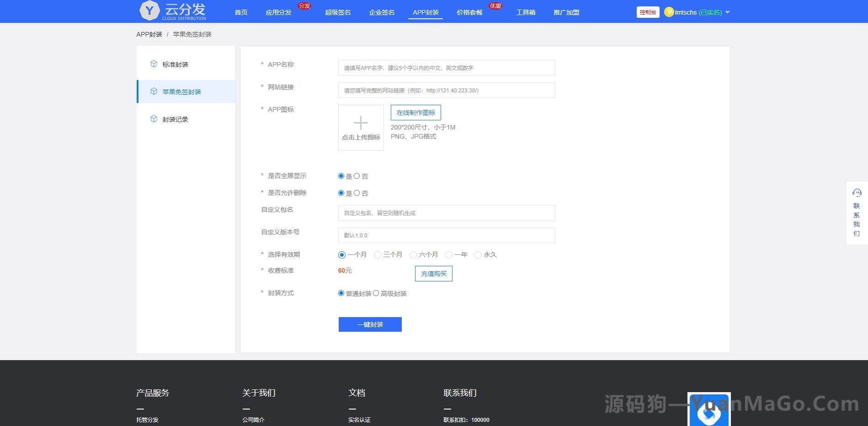Click the yellow V user avatar icon

669,12
